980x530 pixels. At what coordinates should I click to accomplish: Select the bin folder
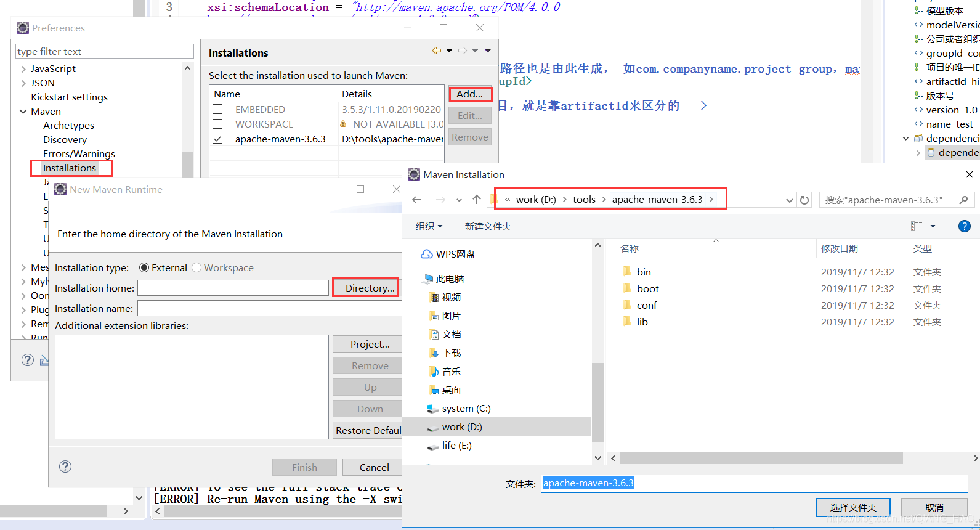coord(637,272)
